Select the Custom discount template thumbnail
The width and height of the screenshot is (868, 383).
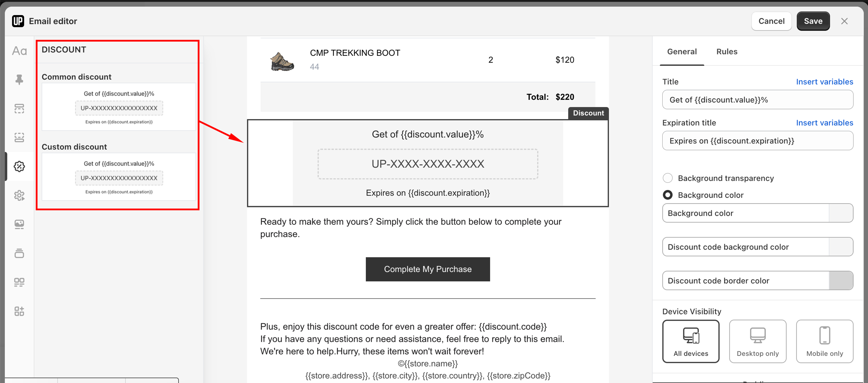119,177
